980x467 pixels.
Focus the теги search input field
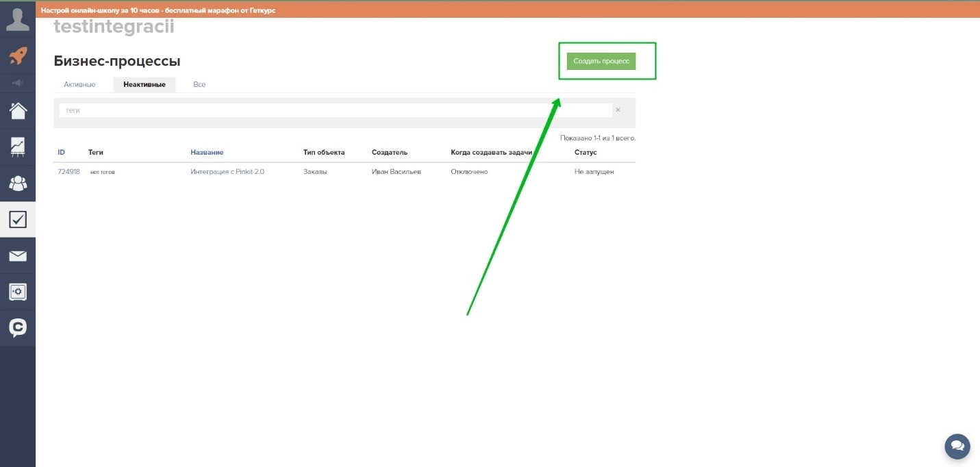click(x=335, y=110)
